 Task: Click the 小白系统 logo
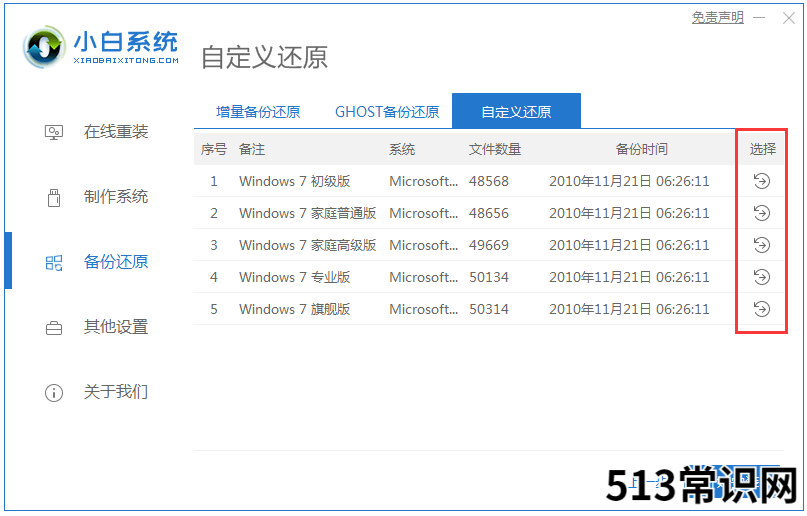pyautogui.click(x=101, y=47)
